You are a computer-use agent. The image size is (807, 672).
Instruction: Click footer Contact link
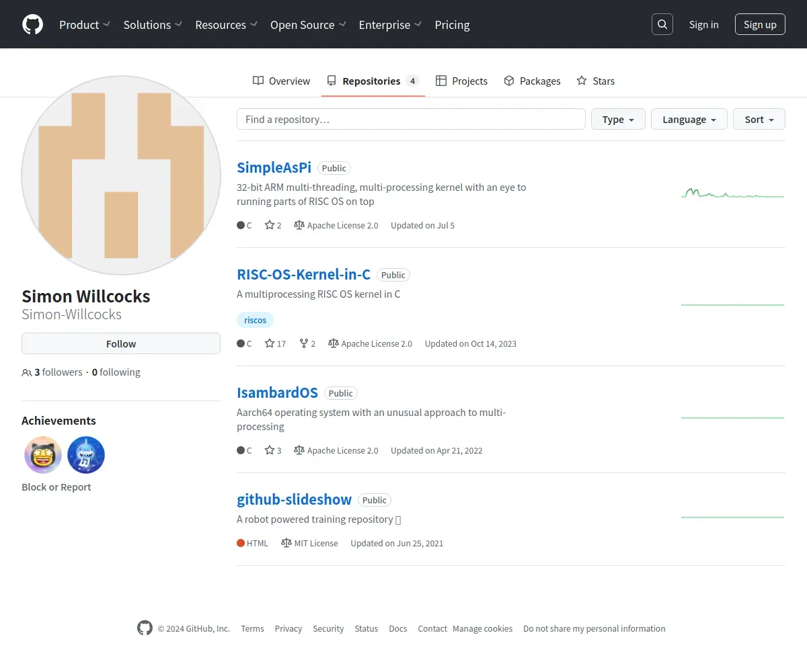tap(432, 628)
